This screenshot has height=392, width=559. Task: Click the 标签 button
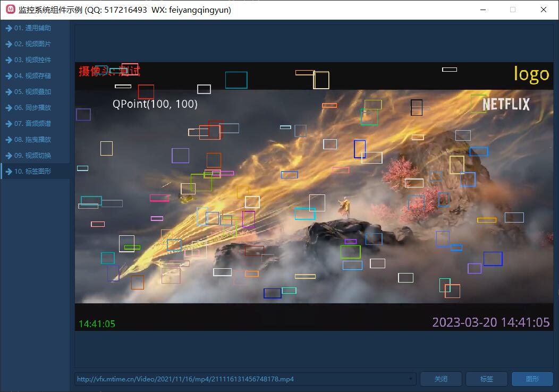click(x=486, y=379)
